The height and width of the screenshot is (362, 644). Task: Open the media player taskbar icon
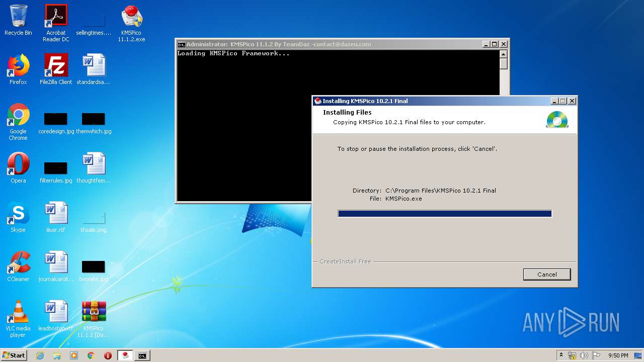pos(74,355)
